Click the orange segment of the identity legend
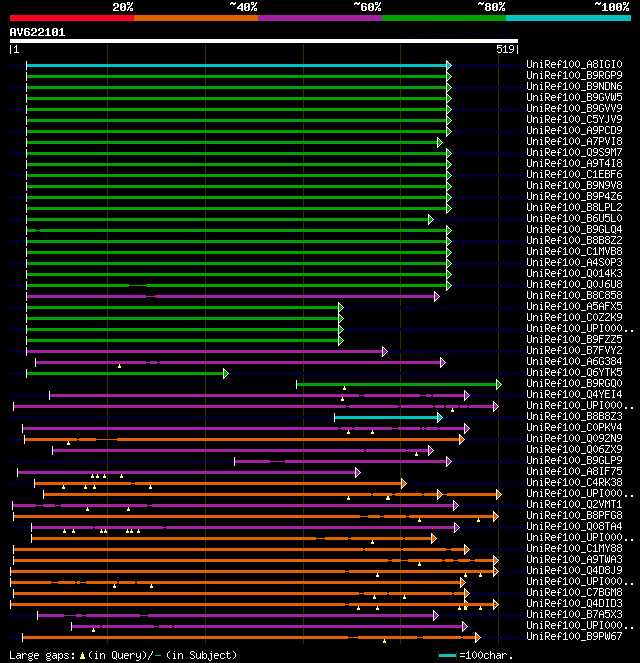Viewport: 640px width, 663px height. [196, 18]
